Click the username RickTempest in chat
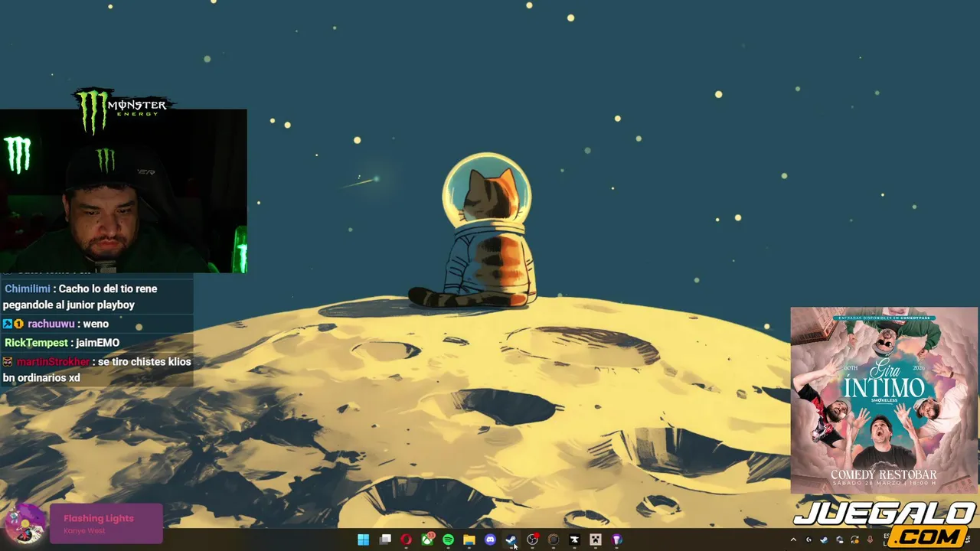The width and height of the screenshot is (980, 551). 36,343
